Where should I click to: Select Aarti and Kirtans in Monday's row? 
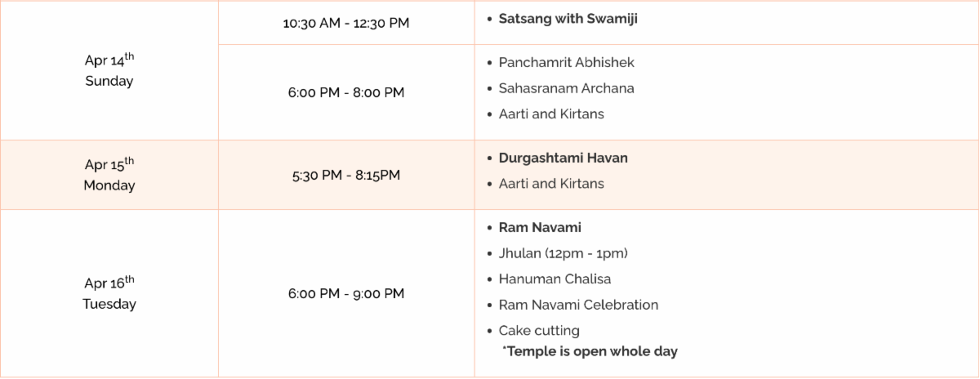551,184
